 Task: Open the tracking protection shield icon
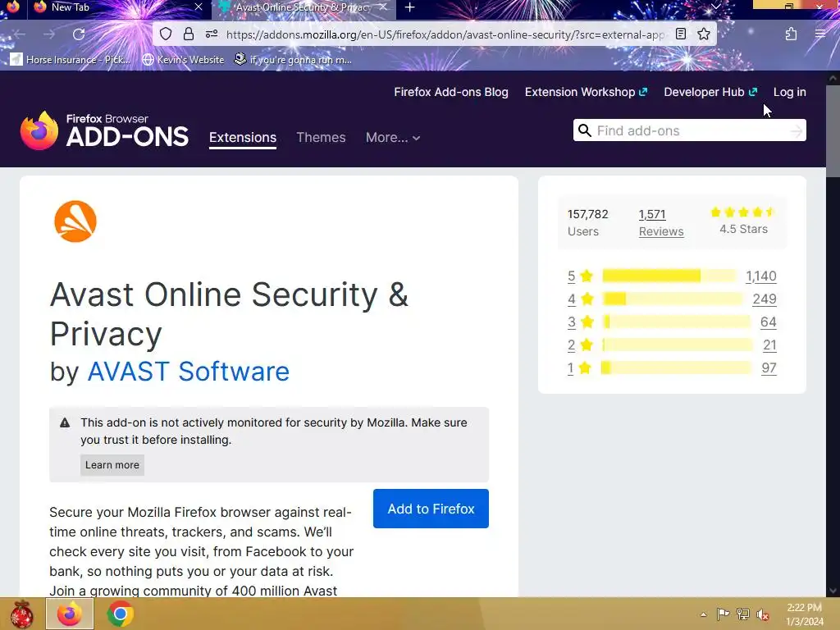click(x=166, y=34)
